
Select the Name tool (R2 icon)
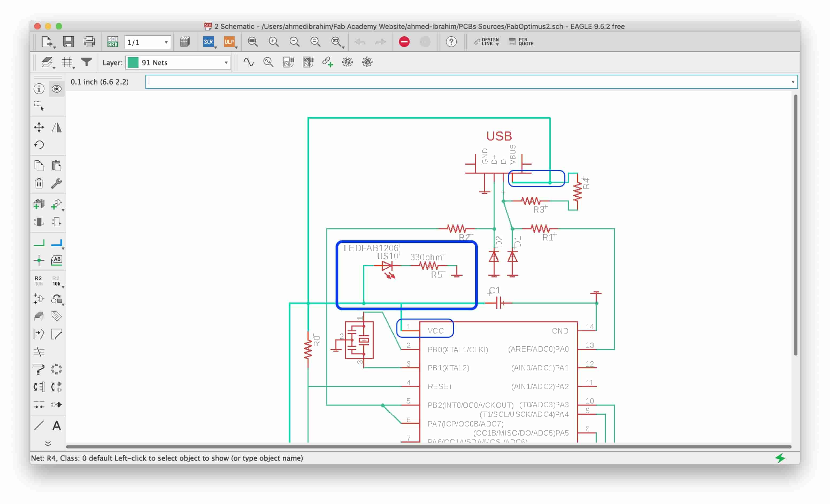coord(39,281)
